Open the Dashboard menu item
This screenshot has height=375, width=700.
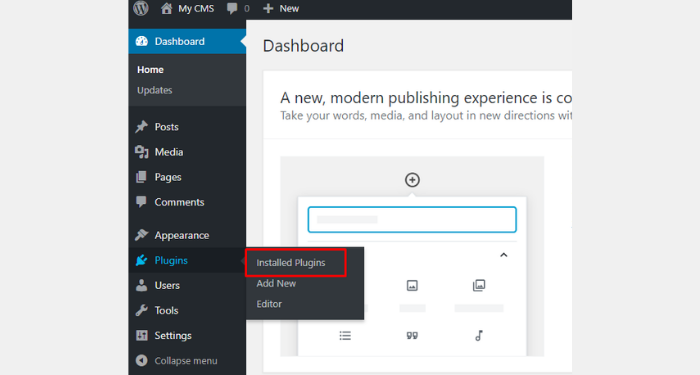coord(187,42)
